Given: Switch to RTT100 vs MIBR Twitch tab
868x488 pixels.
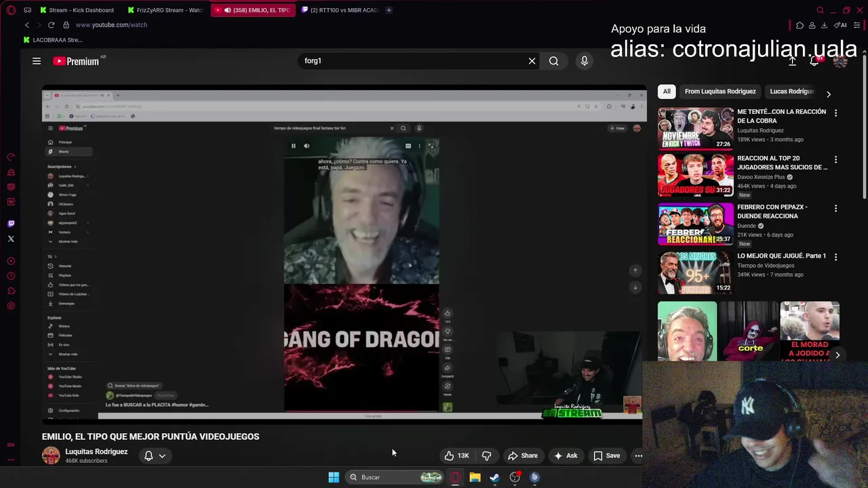Looking at the screenshot, I should tap(340, 10).
